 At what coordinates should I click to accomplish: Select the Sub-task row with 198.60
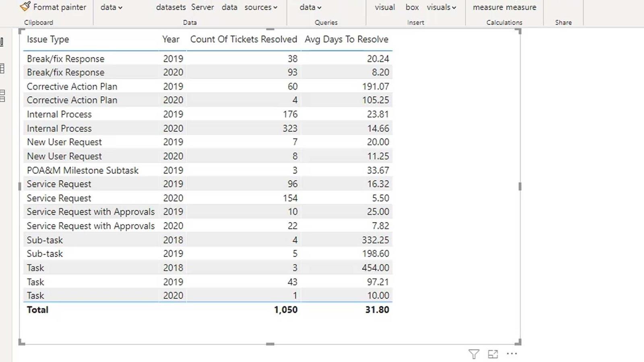208,254
